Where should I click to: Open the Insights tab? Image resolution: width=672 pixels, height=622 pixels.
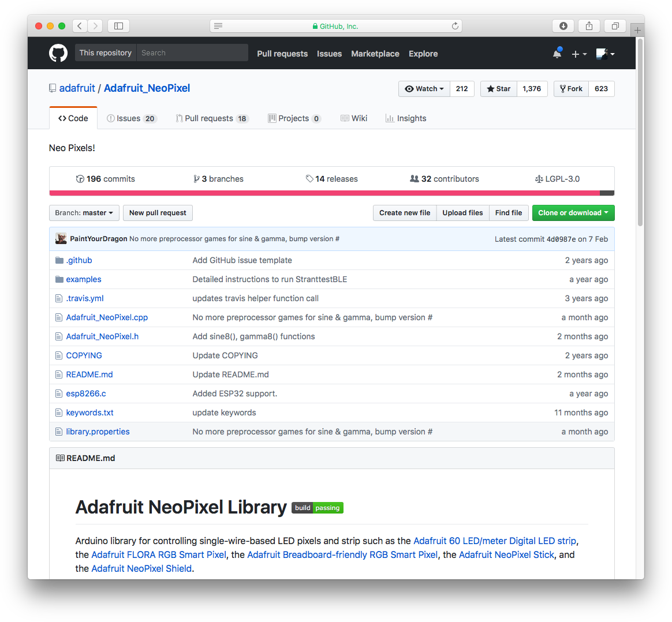click(x=406, y=118)
